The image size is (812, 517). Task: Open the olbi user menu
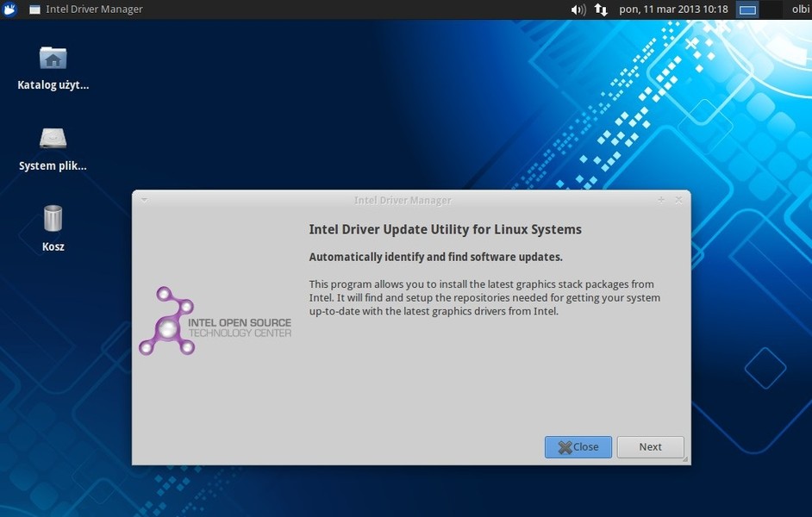pyautogui.click(x=800, y=9)
